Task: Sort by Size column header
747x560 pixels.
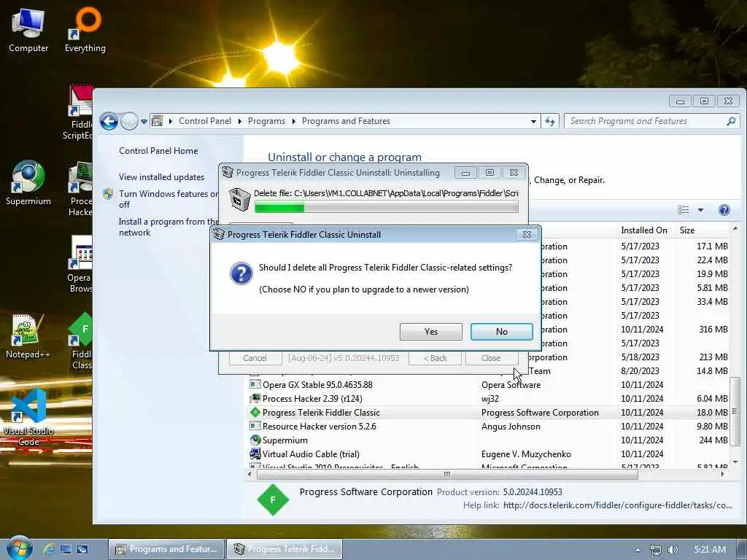Action: click(x=687, y=230)
